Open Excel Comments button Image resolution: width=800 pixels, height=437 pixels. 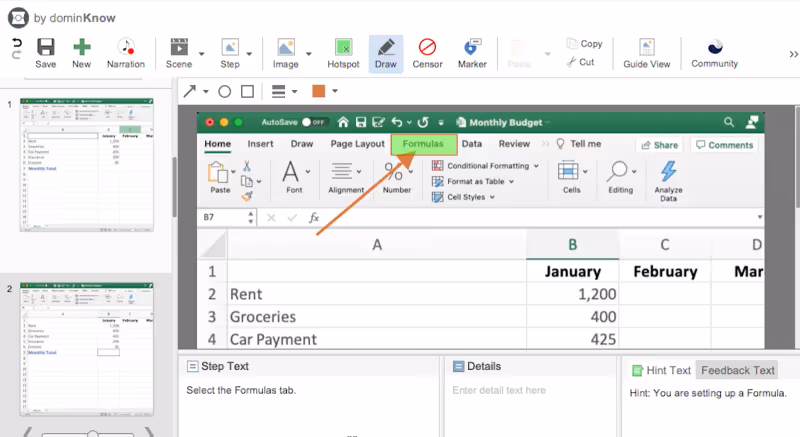[724, 145]
